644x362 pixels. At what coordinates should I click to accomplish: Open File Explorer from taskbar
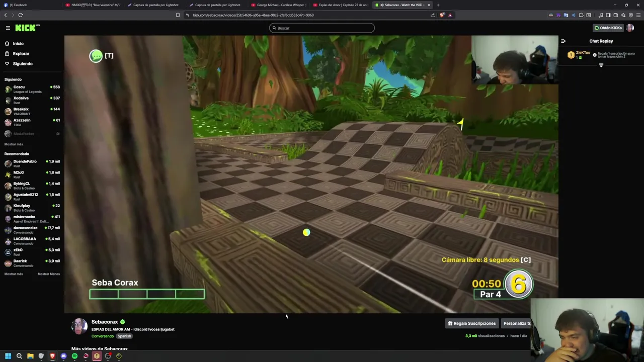30,356
